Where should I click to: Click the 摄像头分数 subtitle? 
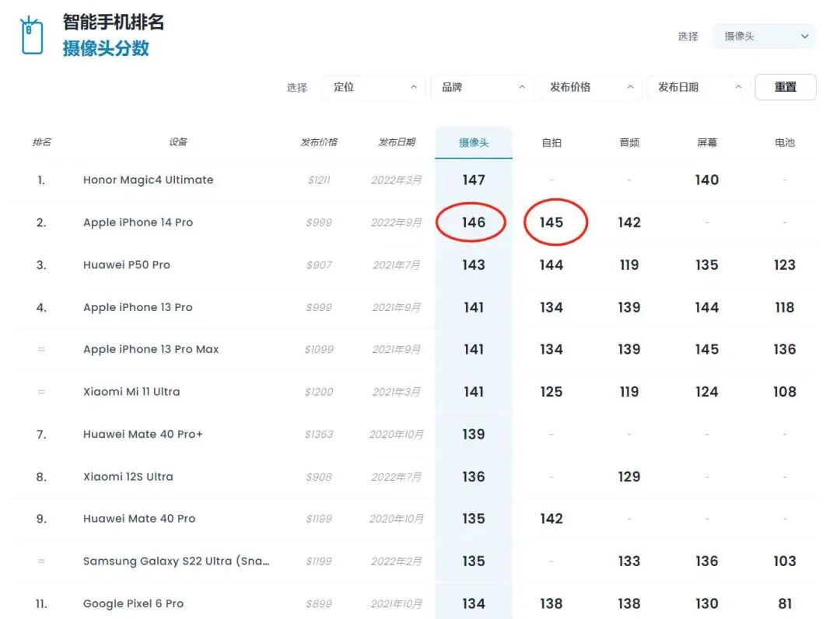click(x=106, y=48)
